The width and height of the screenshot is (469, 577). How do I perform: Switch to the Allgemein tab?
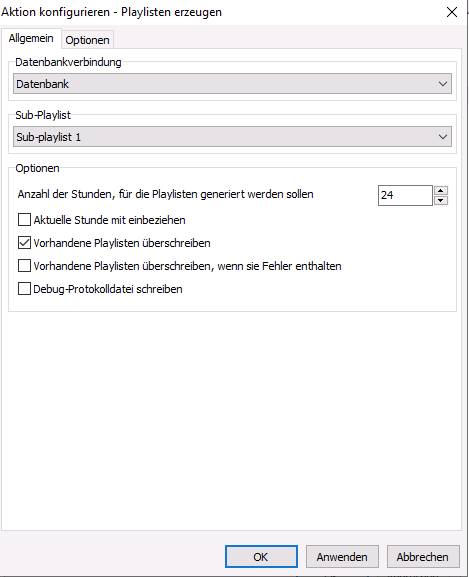pyautogui.click(x=31, y=38)
